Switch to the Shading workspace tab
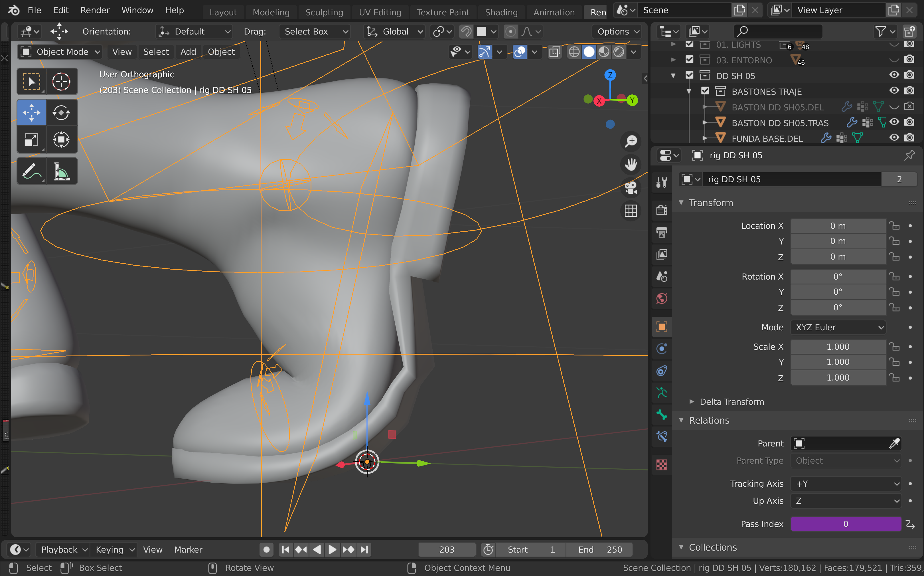 pos(501,12)
